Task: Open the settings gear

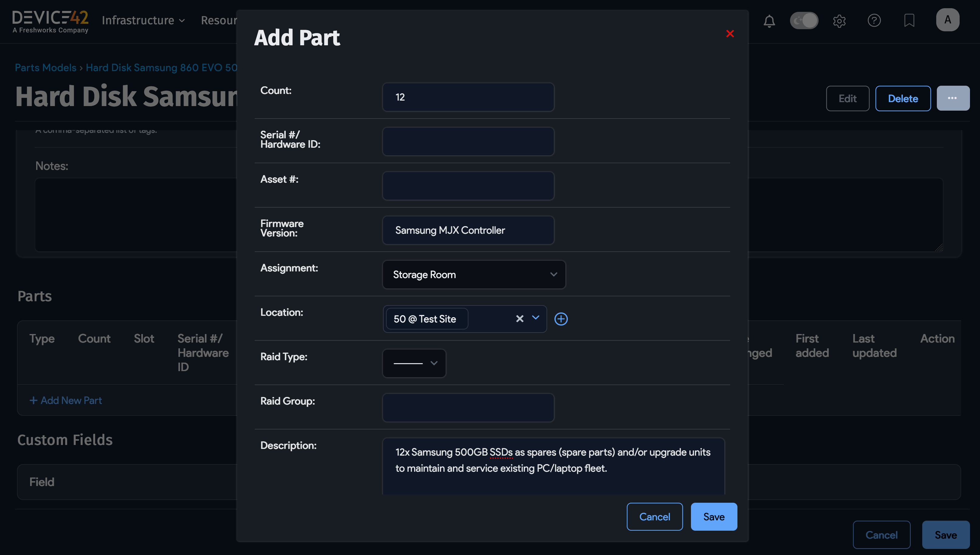Action: 839,21
